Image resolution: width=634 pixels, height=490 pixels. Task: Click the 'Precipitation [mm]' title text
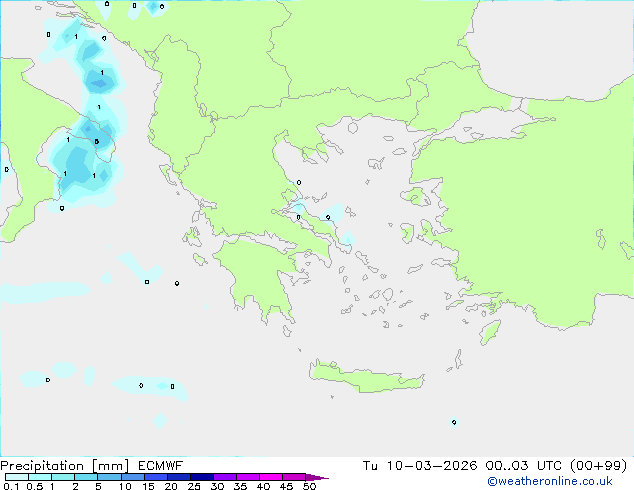tap(65, 466)
